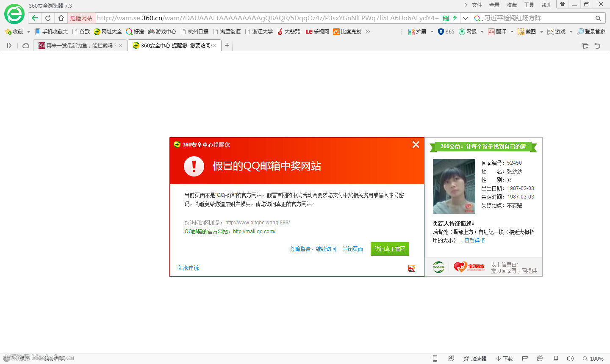Open the home page icon
The height and width of the screenshot is (364, 610).
coord(61,18)
